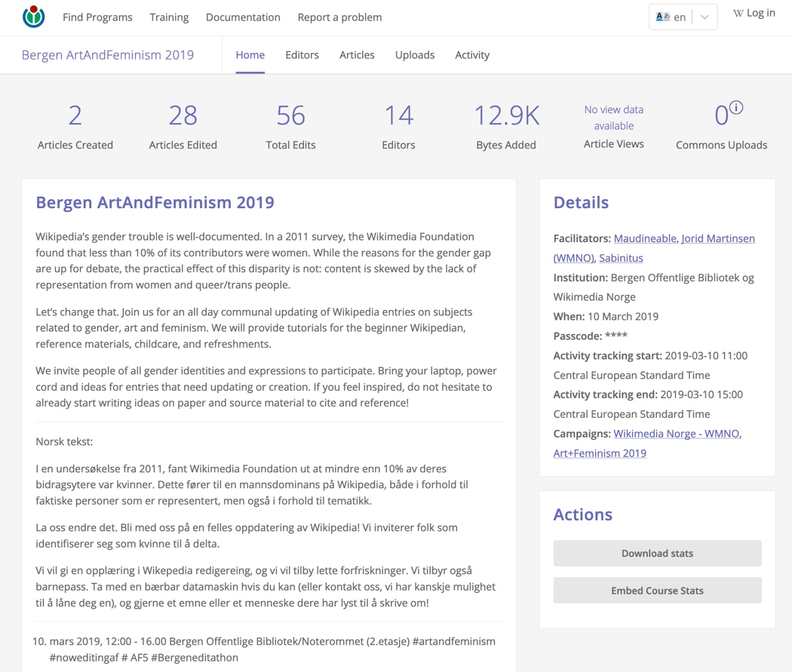Viewport: 792px width, 672px height.
Task: Open facilitator Sabinitus link
Action: pyautogui.click(x=621, y=258)
